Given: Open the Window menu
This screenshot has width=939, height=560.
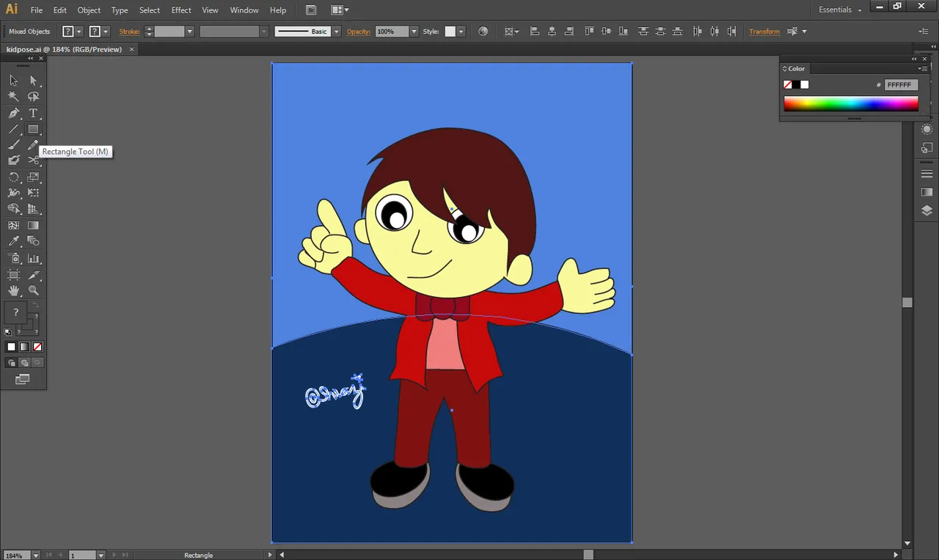Looking at the screenshot, I should (x=244, y=10).
